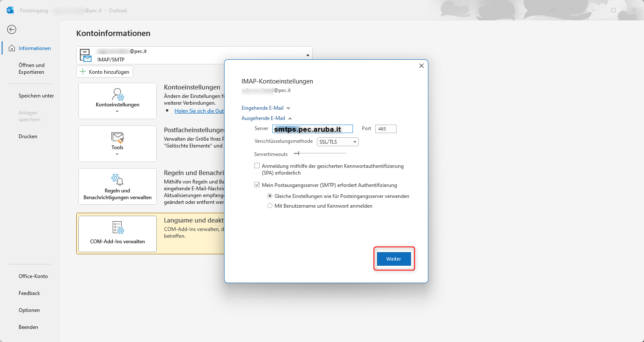Click the mail account icon in account selector
Viewport: 644px width, 342px height.
86,55
